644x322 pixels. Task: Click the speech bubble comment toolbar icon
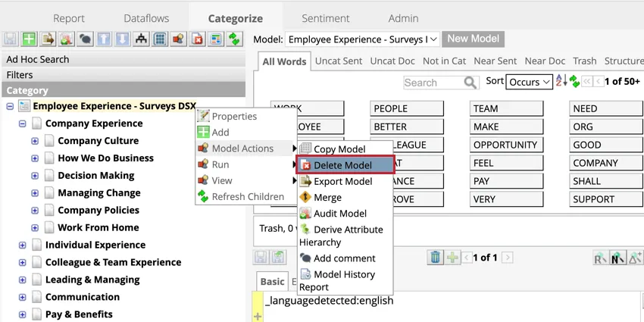point(85,39)
